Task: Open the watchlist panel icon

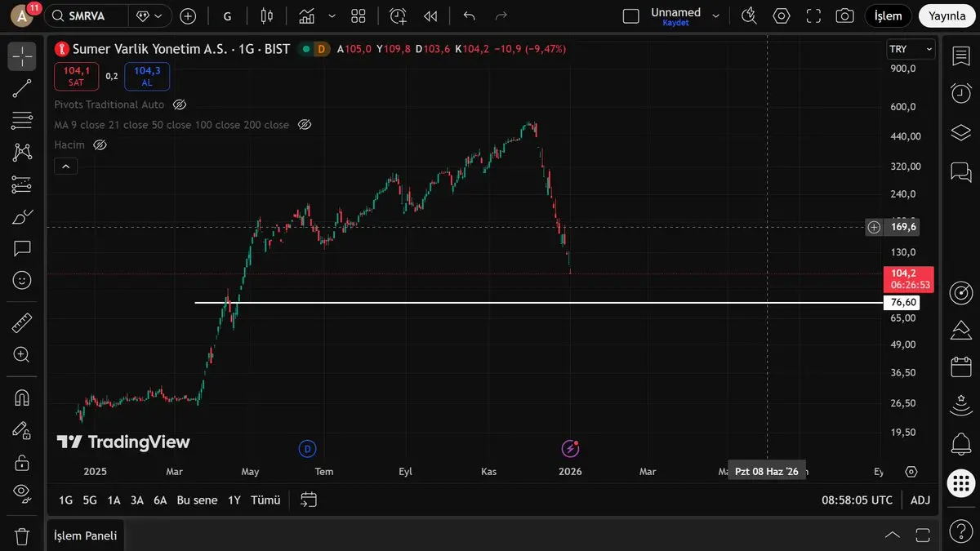Action: pos(961,56)
